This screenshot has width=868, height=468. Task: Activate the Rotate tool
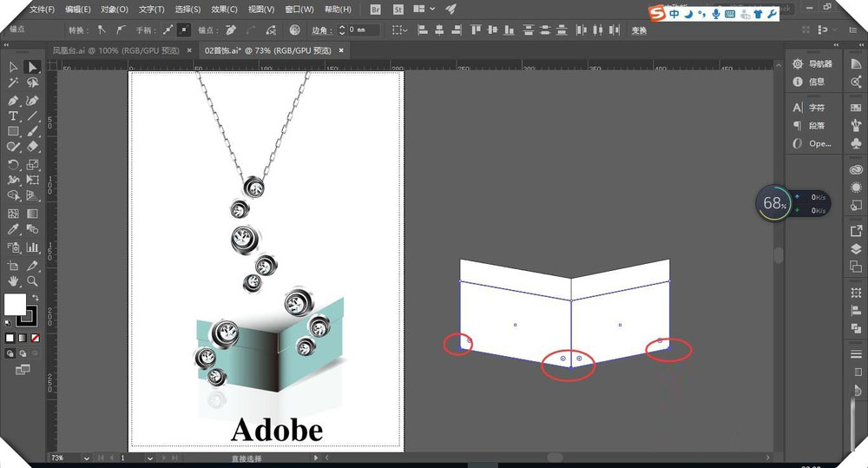(x=13, y=164)
